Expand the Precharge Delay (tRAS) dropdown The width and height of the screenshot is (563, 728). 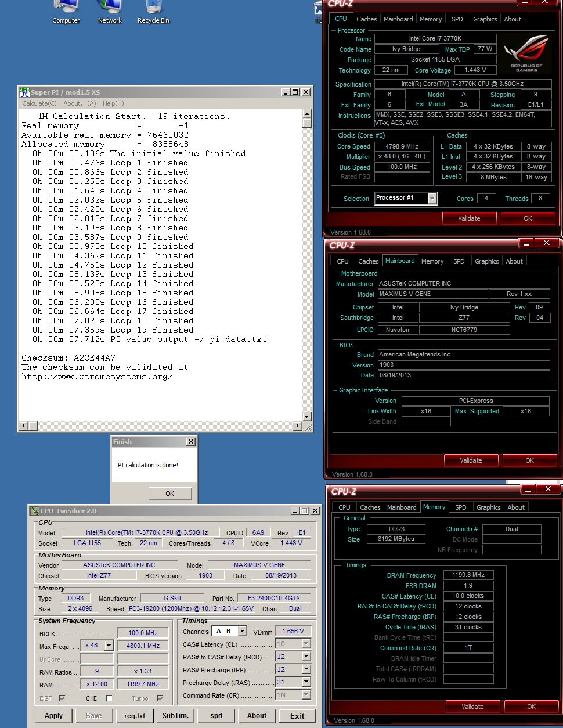306,682
